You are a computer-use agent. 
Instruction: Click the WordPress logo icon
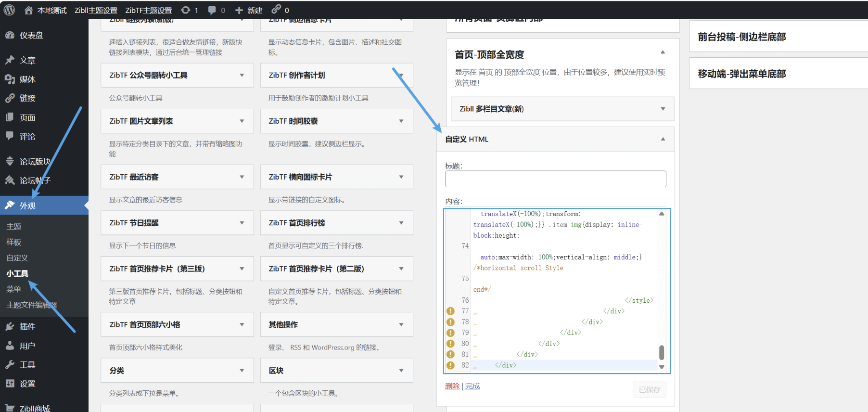(9, 10)
